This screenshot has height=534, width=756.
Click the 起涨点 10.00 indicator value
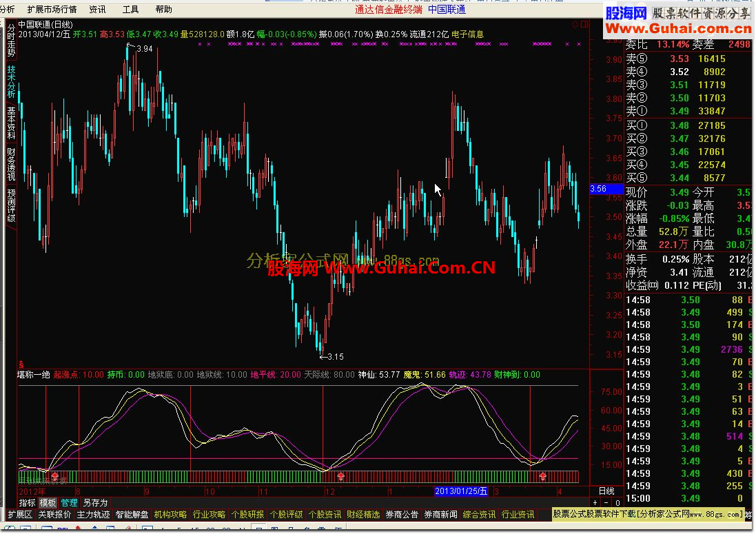(x=79, y=374)
